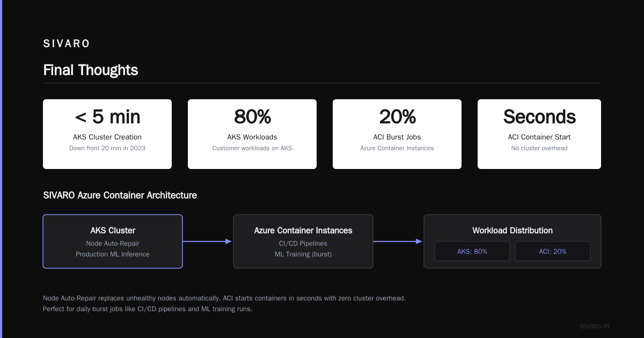
Task: Click arrow between AKS Cluster and Container Instances
Action: [x=208, y=241]
